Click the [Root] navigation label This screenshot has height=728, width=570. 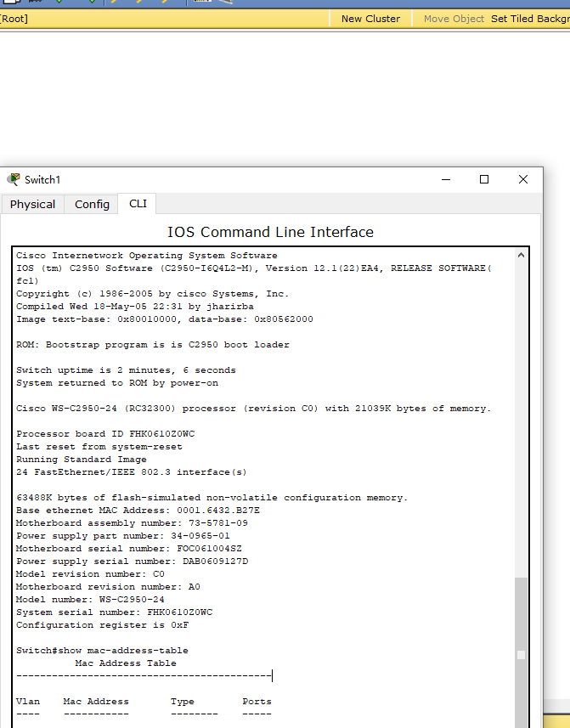[x=14, y=19]
